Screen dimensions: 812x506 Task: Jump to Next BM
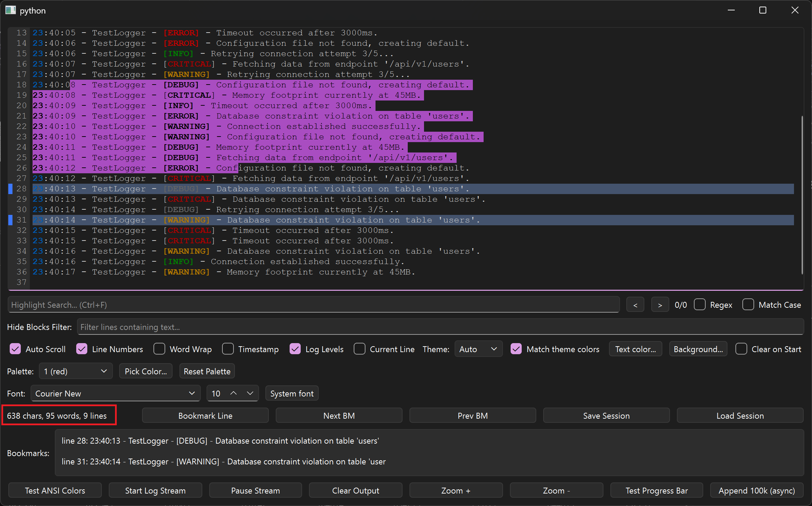click(339, 416)
